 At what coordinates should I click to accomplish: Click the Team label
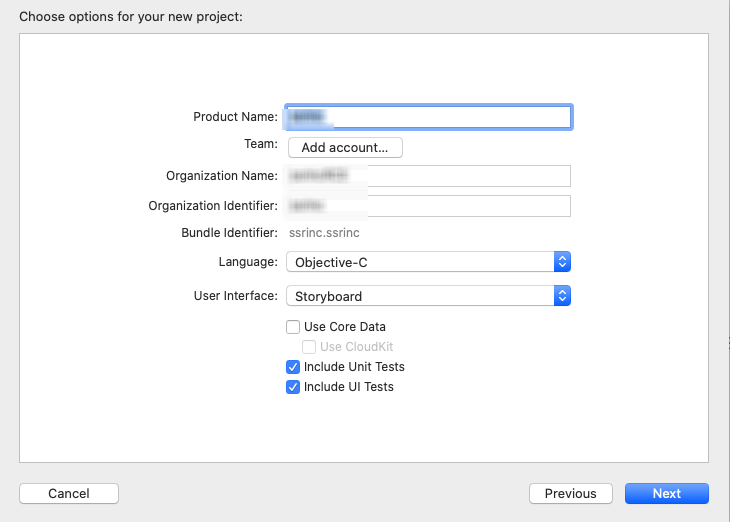[x=260, y=144]
